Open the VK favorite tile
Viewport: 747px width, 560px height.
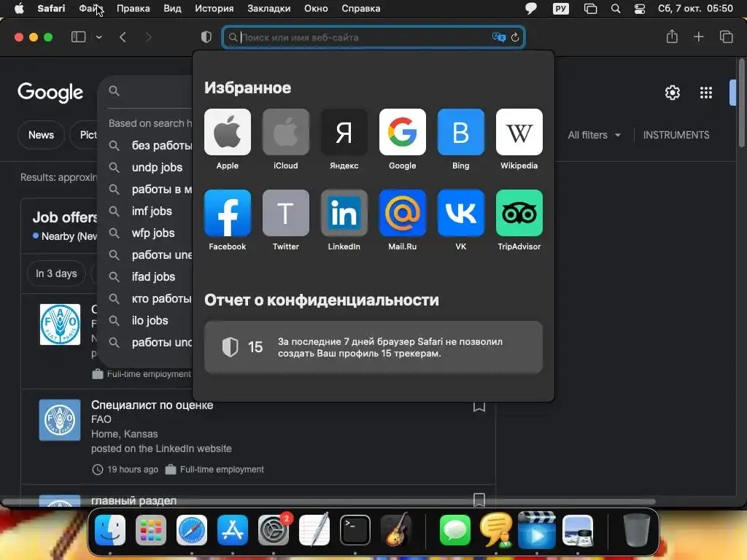point(461,213)
